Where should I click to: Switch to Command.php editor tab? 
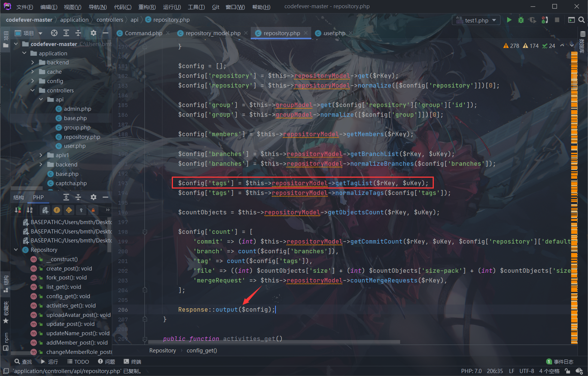pos(140,33)
